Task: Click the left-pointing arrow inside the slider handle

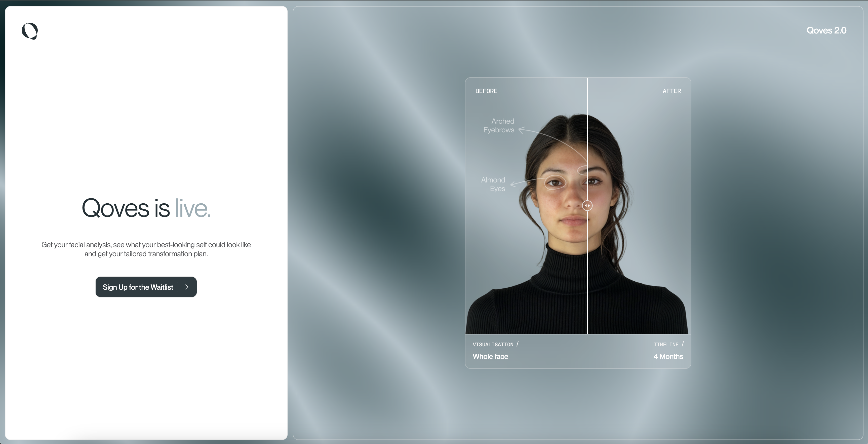Action: (585, 206)
